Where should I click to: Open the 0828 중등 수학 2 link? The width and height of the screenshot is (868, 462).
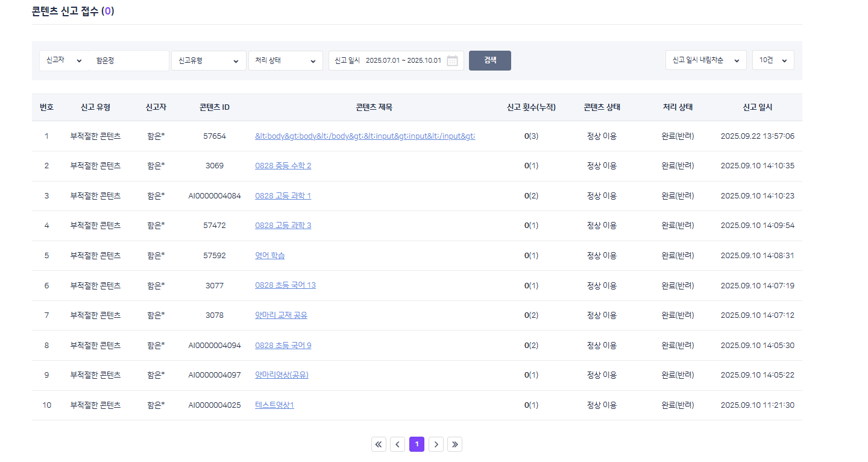tap(283, 166)
